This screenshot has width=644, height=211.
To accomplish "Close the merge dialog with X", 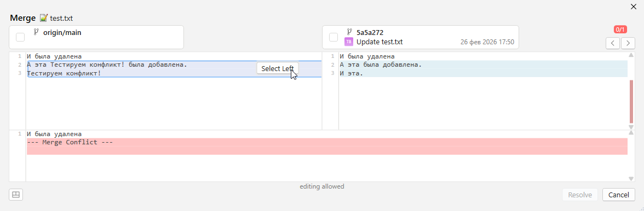I will tap(634, 6).
